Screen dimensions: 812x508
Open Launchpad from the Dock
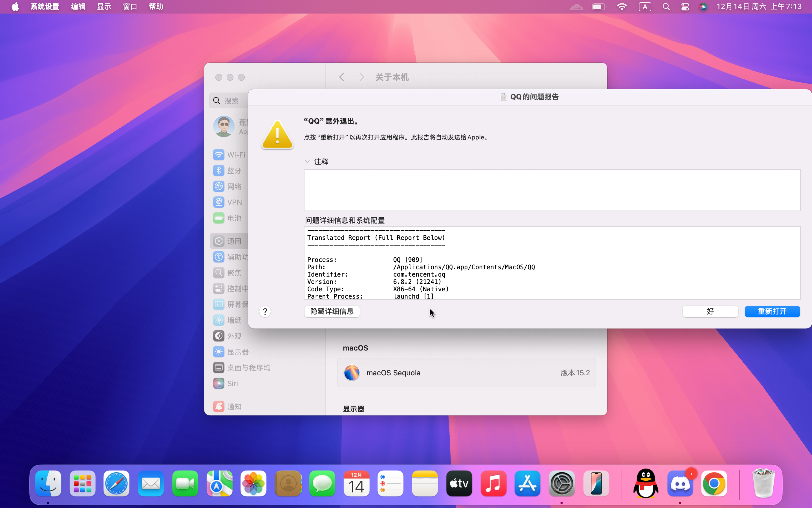click(83, 484)
